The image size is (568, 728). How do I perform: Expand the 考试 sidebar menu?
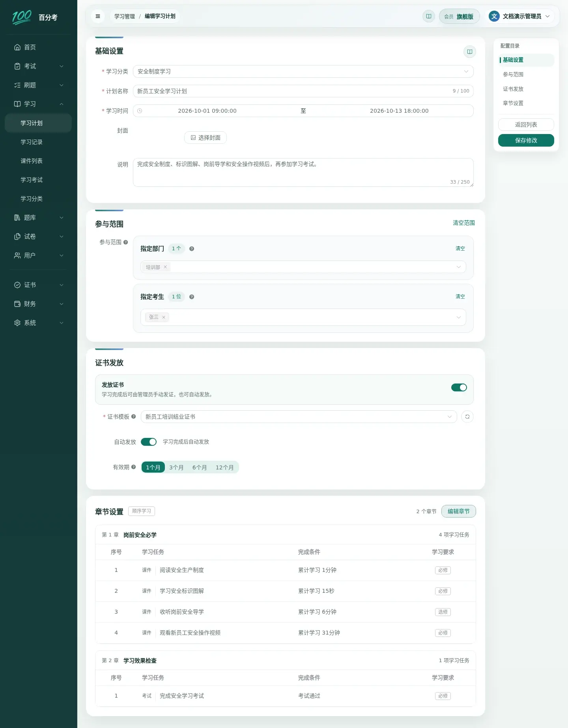click(39, 66)
